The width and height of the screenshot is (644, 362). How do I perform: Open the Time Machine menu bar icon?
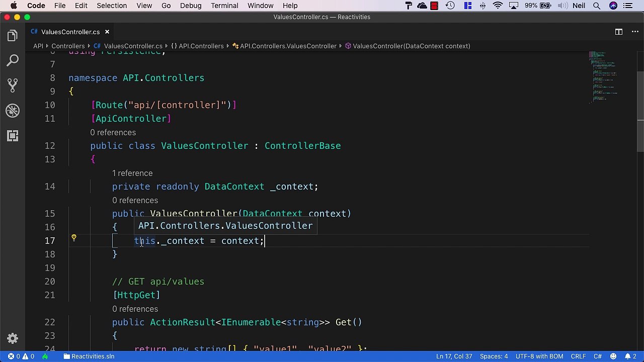tap(450, 6)
